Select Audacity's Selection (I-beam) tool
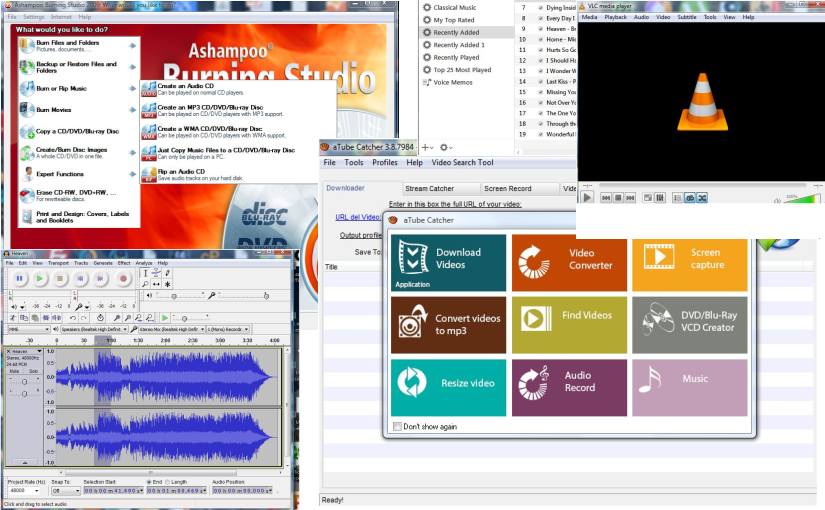The width and height of the screenshot is (825, 510). (145, 273)
